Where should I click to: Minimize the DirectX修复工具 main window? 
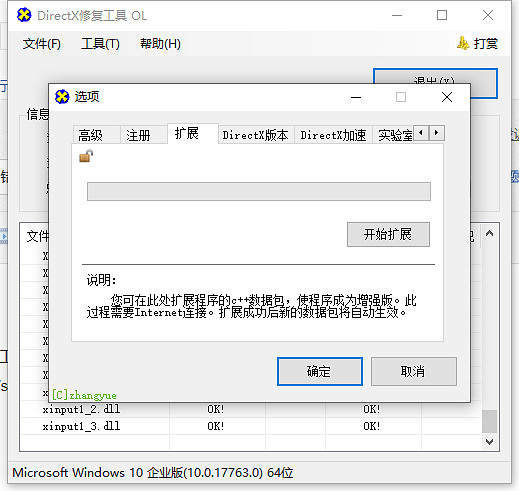tap(397, 15)
